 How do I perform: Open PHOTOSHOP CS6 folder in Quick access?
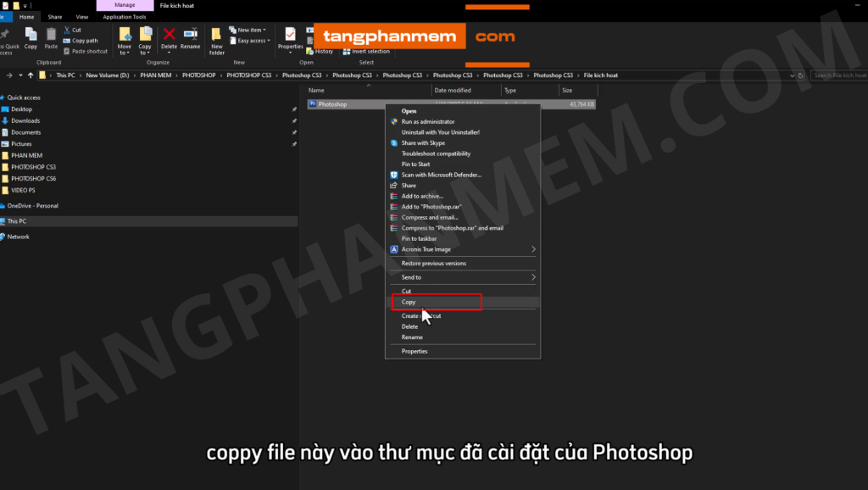pyautogui.click(x=34, y=179)
